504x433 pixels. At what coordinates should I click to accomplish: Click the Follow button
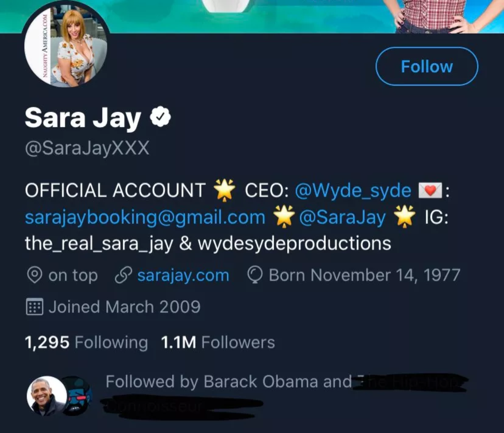coord(427,67)
